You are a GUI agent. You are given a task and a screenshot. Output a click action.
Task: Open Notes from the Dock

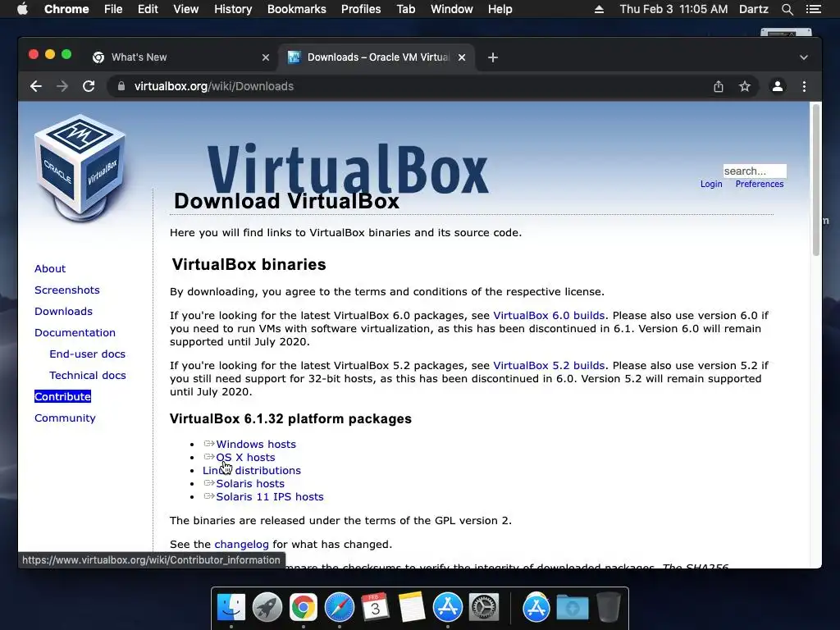[412, 608]
